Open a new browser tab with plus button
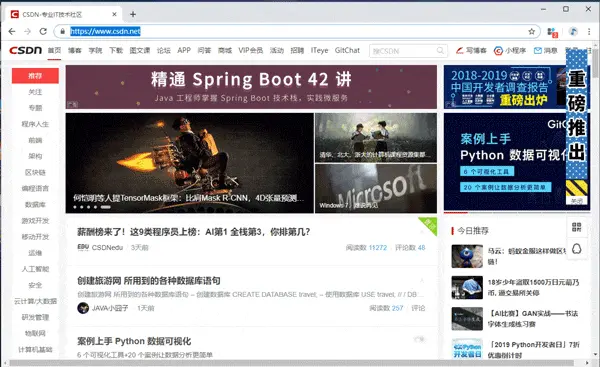 click(x=133, y=14)
